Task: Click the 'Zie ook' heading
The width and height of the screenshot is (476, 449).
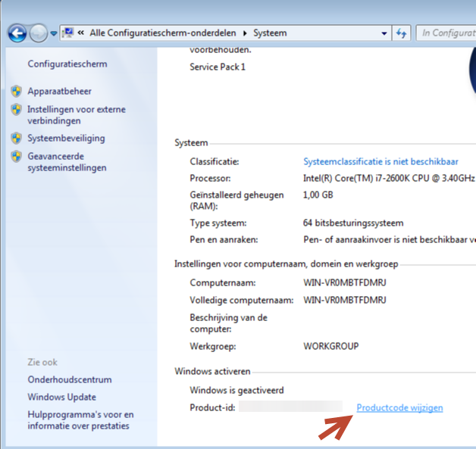Action: tap(42, 362)
